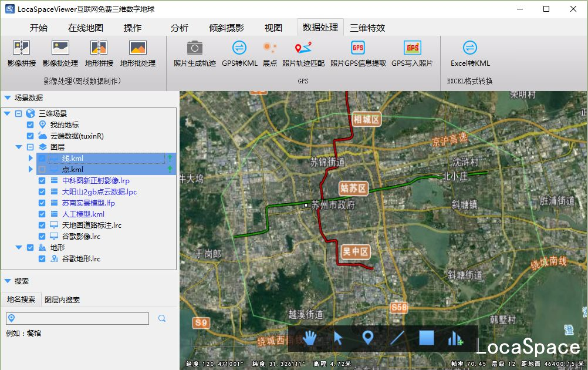This screenshot has width=588, height=370.
Task: Open the 地形拼接 terrain mosaic tool
Action: tap(99, 53)
